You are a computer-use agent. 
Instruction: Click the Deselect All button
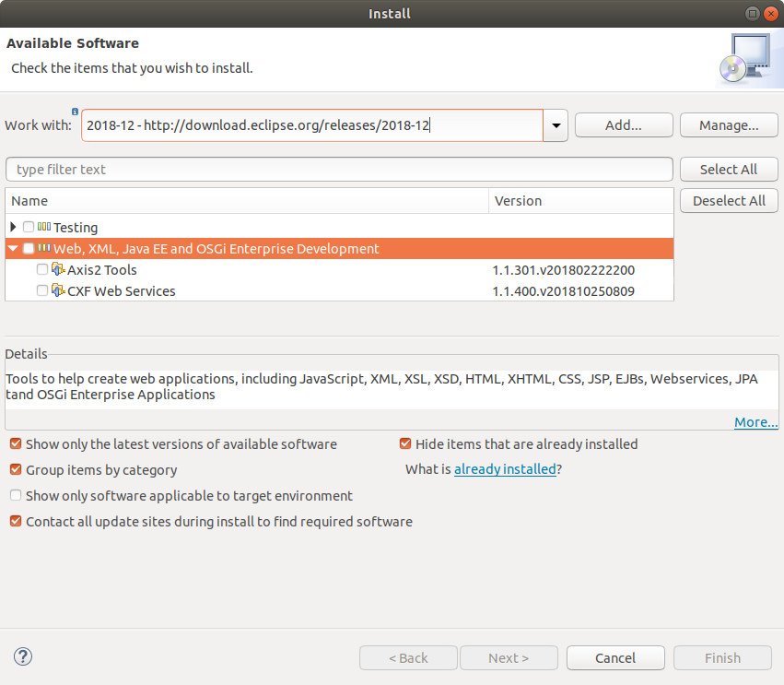tap(729, 201)
